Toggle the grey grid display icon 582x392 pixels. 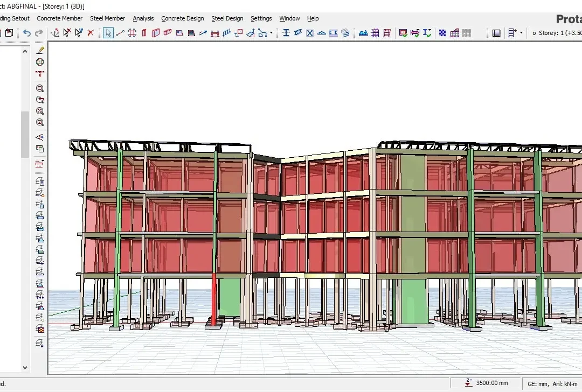pyautogui.click(x=467, y=33)
